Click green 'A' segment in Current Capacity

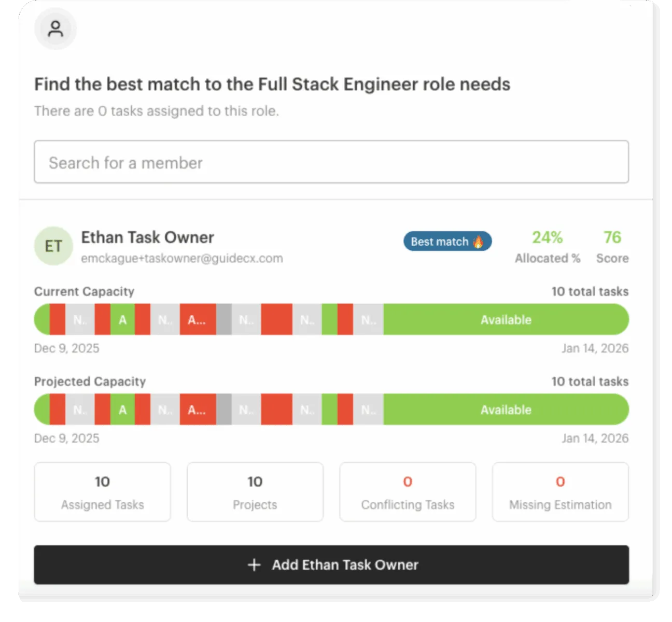(122, 320)
